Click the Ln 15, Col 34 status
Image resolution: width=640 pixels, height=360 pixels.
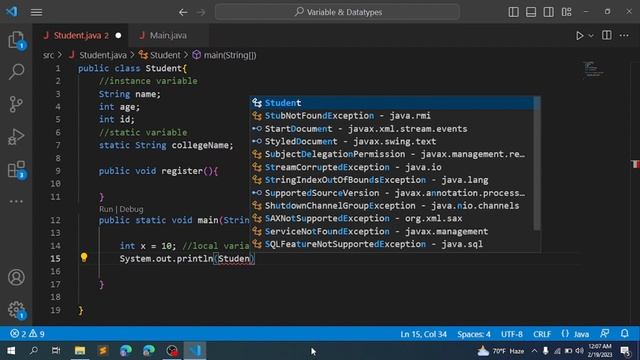tap(423, 334)
